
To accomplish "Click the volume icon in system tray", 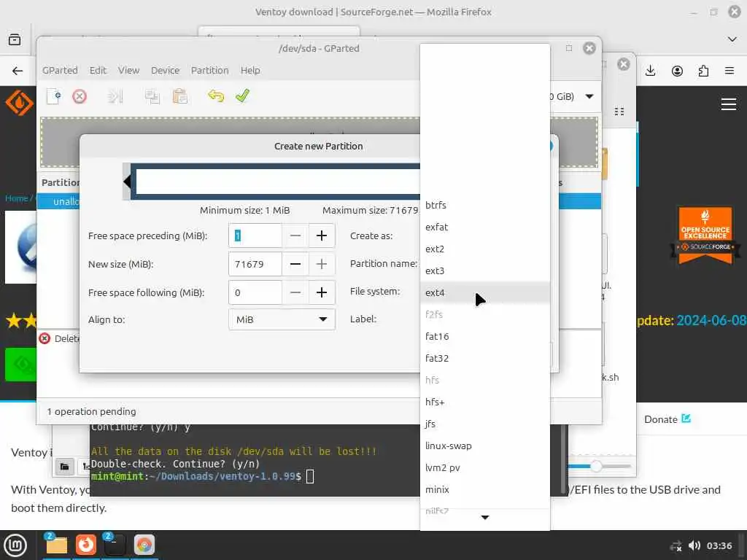I will tap(694, 545).
